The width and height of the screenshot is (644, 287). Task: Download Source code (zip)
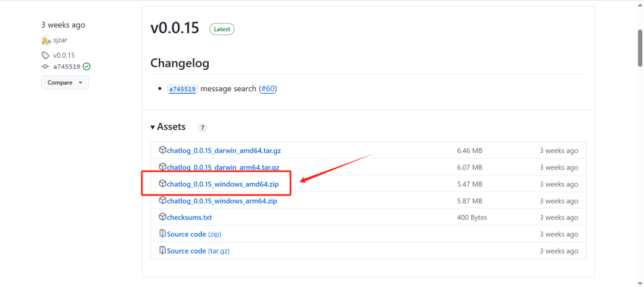(194, 234)
